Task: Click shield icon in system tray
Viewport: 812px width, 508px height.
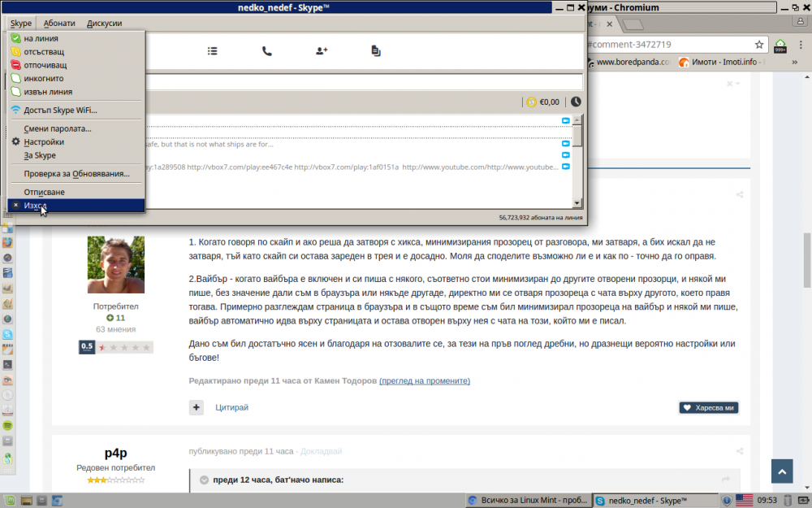Action: 727,500
